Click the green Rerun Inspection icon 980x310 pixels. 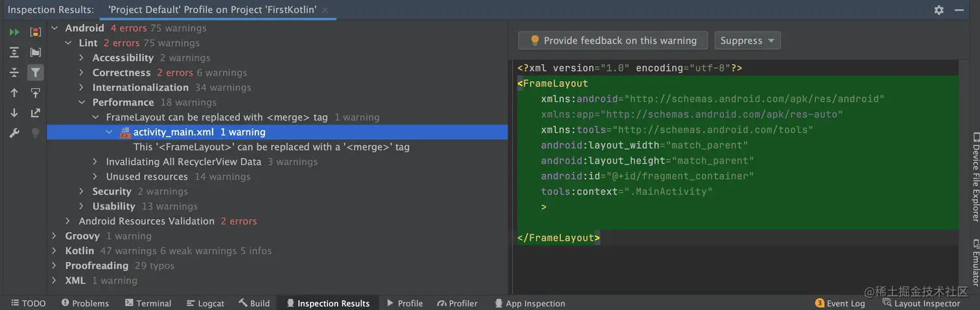point(14,32)
